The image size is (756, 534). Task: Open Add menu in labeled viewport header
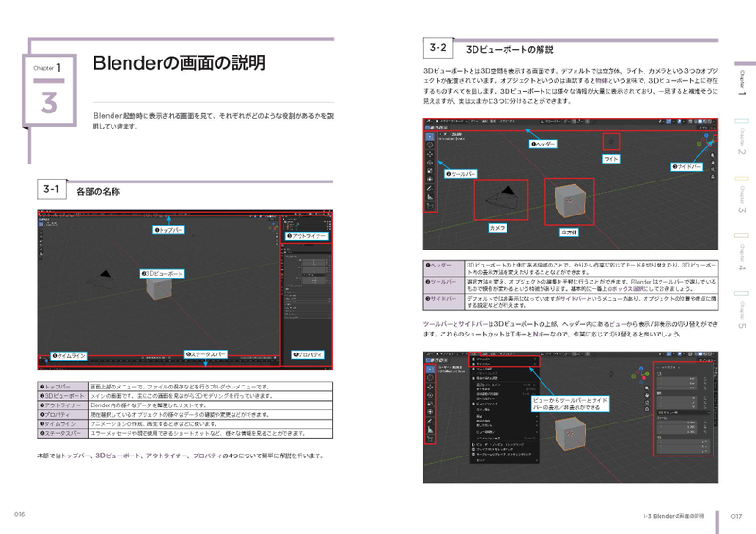tap(492, 121)
